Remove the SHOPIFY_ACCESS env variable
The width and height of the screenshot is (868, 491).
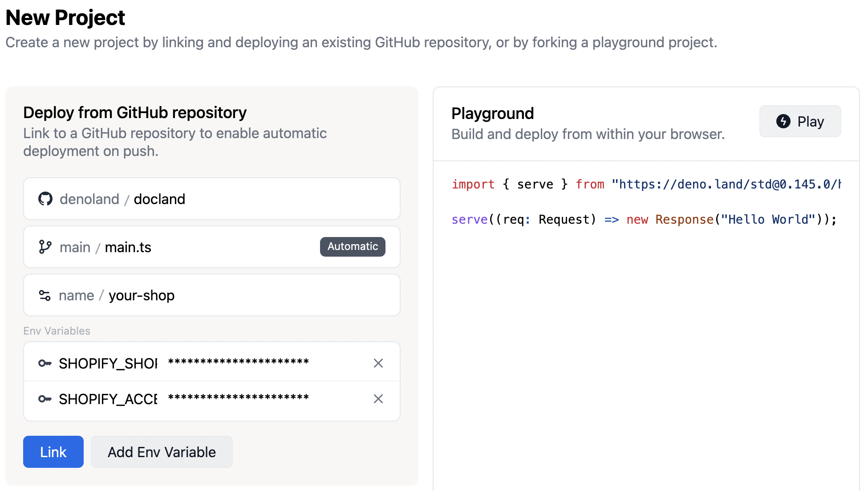click(x=378, y=399)
